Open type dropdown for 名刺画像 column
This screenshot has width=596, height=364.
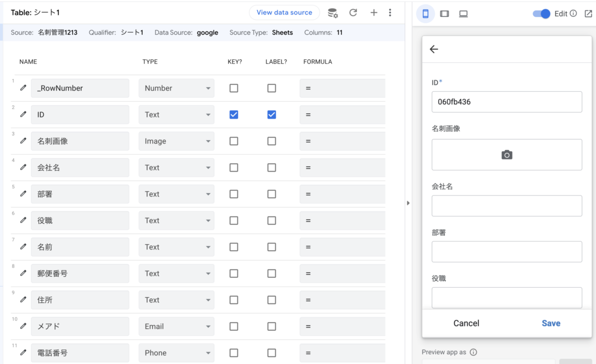[176, 141]
